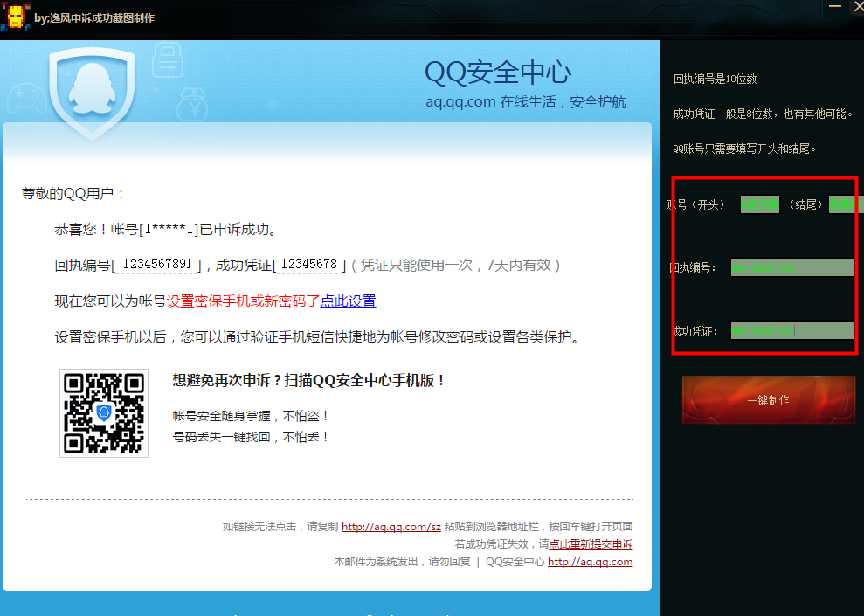Image resolution: width=864 pixels, height=616 pixels.
Task: Click the line 恭喜您！帐号[1*****1]已申诉成功。
Action: [x=166, y=229]
